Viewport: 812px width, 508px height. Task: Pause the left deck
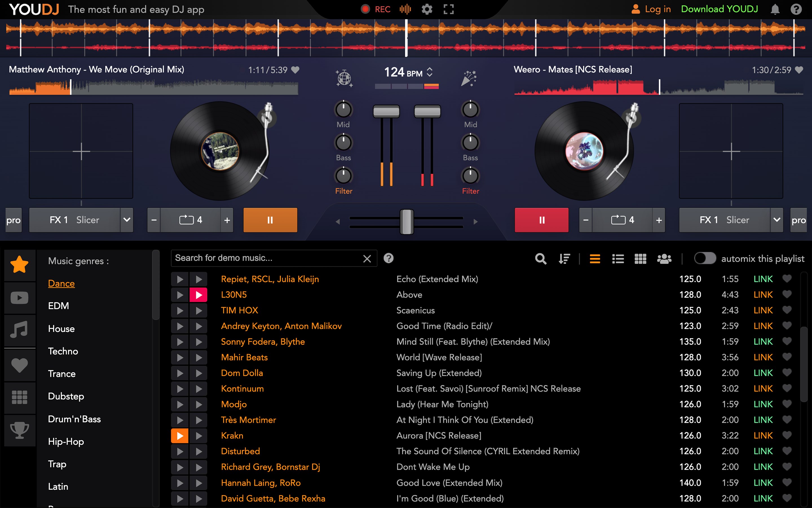pyautogui.click(x=270, y=220)
